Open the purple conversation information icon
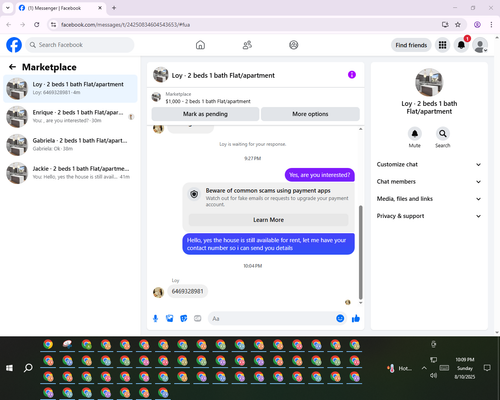 [x=352, y=75]
